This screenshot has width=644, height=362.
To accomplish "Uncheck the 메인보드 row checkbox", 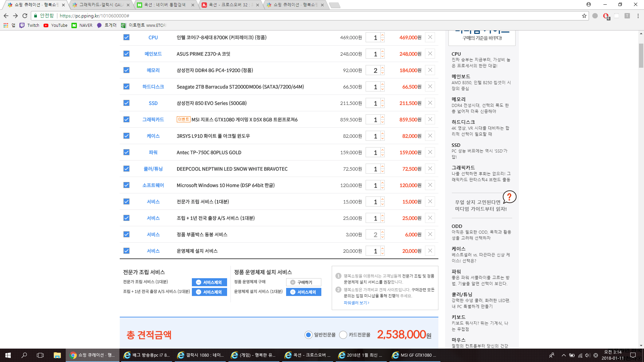I will pos(126,54).
